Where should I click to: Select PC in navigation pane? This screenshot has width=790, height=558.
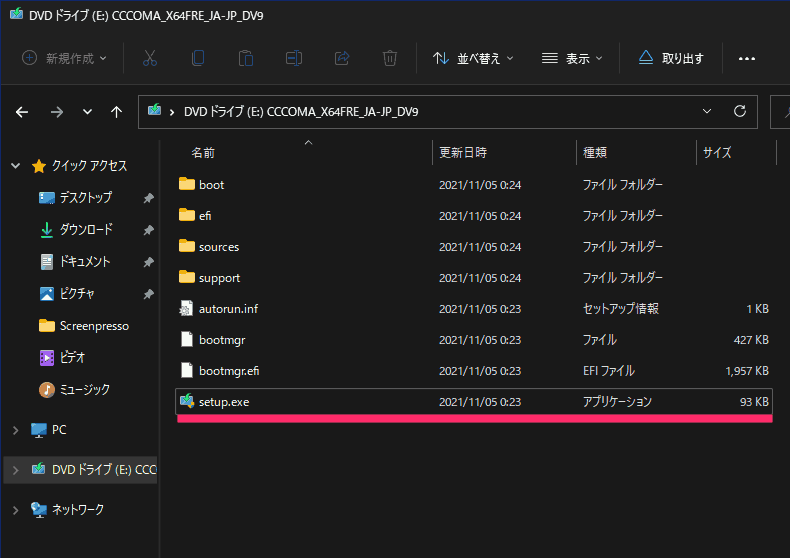(59, 430)
